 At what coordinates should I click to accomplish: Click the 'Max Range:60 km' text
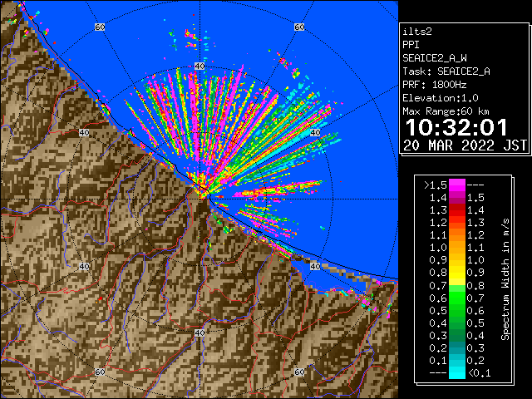[446, 111]
